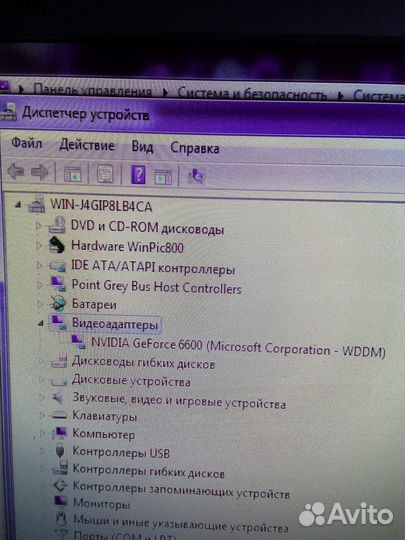Click the Scan for hardware changes icon
405x540 pixels.
tap(196, 176)
